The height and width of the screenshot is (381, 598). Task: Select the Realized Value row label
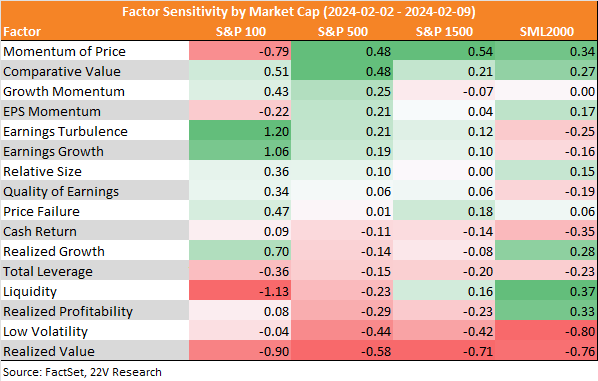coord(49,352)
